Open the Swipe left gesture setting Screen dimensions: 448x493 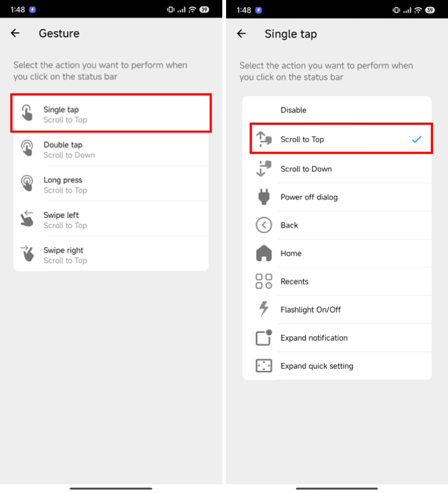(111, 220)
